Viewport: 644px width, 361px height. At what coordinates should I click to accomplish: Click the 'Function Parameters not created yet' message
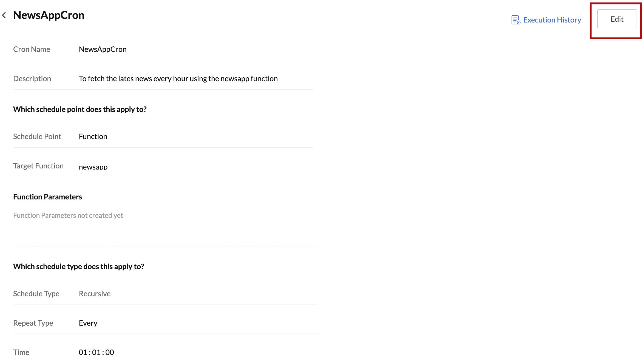pyautogui.click(x=68, y=216)
